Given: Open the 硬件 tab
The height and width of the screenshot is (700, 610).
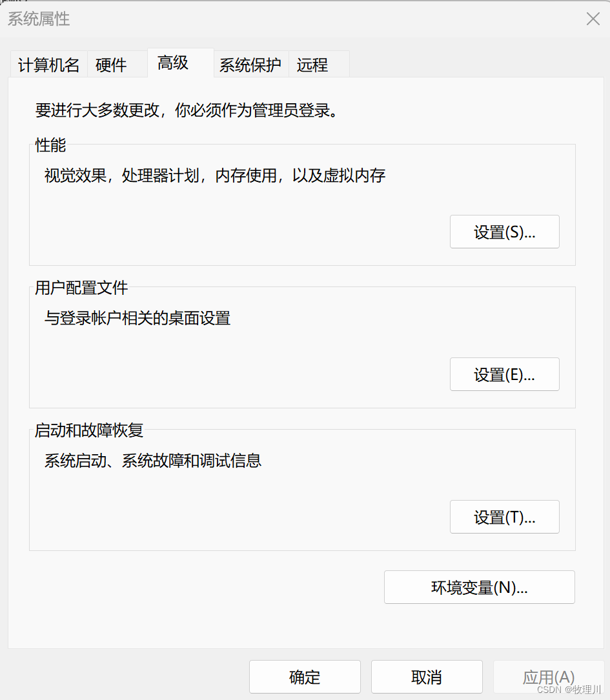Looking at the screenshot, I should coord(117,65).
